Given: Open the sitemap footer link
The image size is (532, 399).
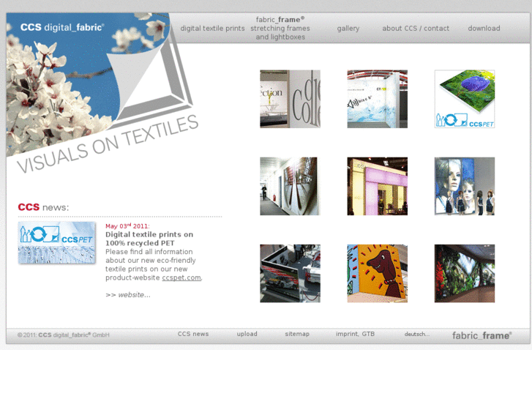Looking at the screenshot, I should tap(297, 335).
